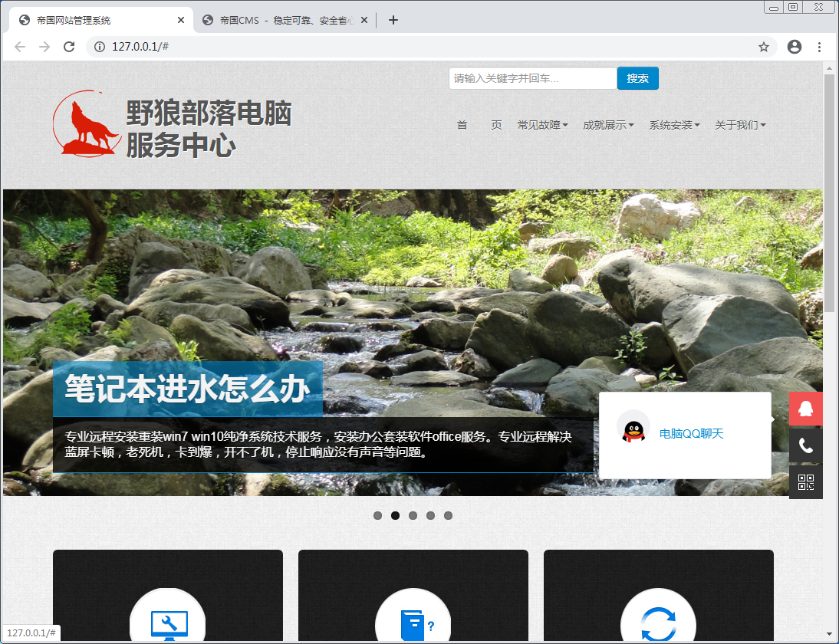Image resolution: width=839 pixels, height=644 pixels.
Task: Go to the first carousel slide dot
Action: 378,516
